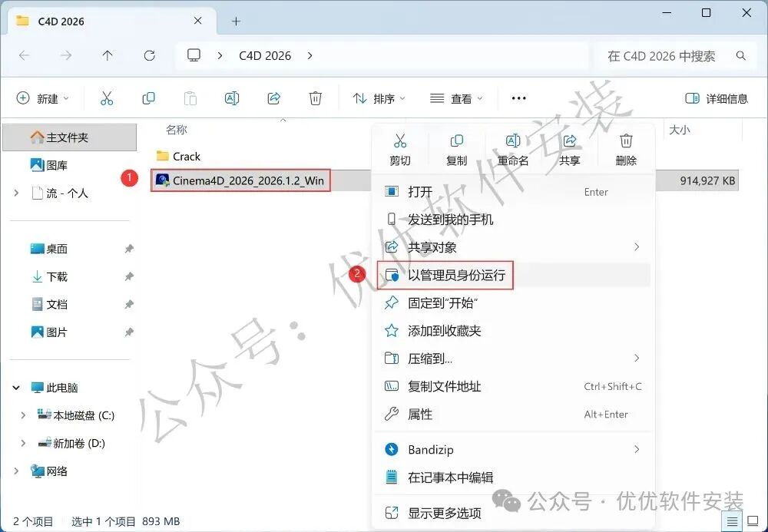Viewport: 768px width, 532px height.
Task: Click the Delete trash icon in the toolbar
Action: tap(316, 98)
